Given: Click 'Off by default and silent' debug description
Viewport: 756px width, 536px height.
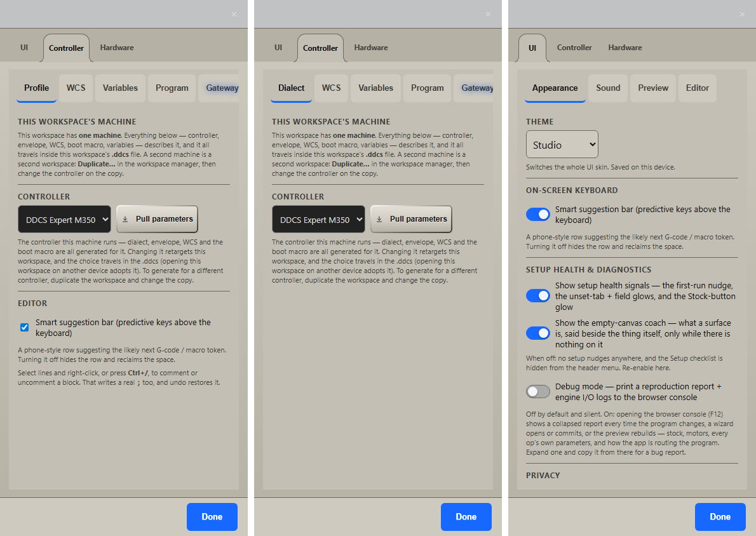Looking at the screenshot, I should [630, 433].
